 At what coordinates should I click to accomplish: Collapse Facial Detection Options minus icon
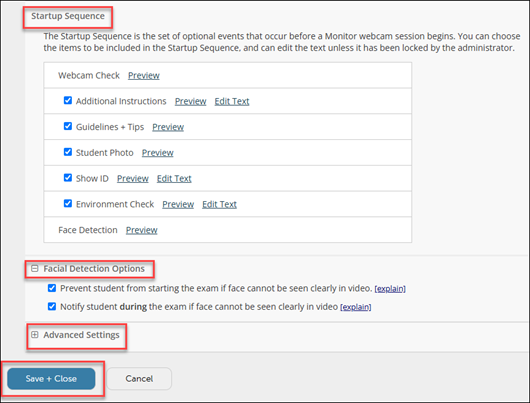(34, 268)
